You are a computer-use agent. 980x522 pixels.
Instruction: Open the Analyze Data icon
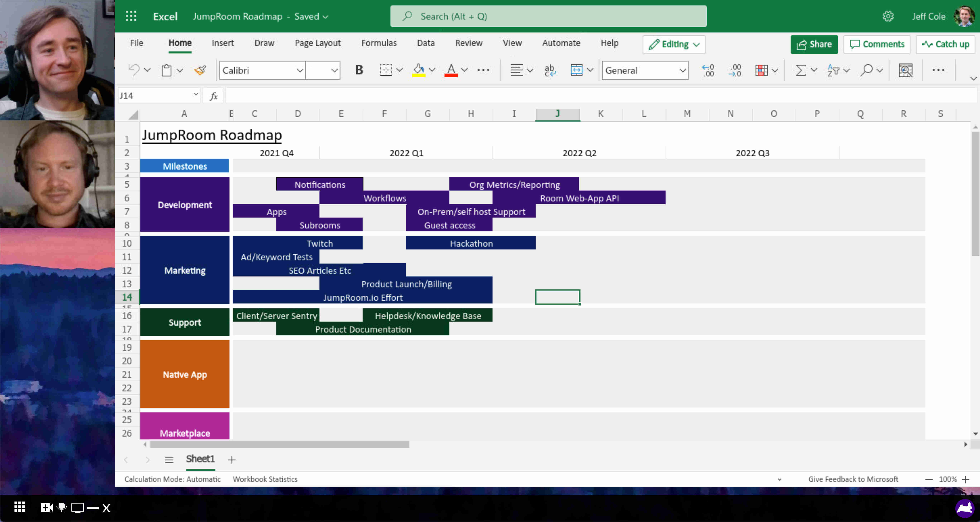pyautogui.click(x=906, y=70)
